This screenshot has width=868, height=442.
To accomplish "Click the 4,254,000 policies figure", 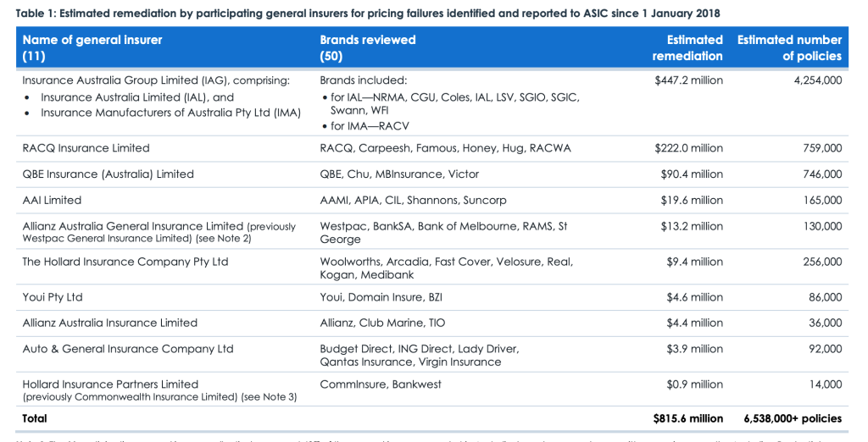I will coord(816,80).
